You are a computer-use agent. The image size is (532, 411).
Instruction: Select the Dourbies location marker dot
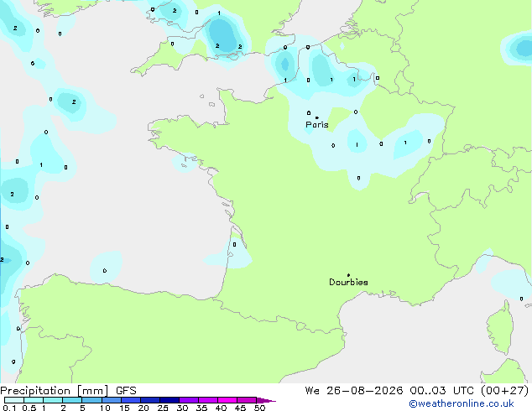pyautogui.click(x=348, y=275)
